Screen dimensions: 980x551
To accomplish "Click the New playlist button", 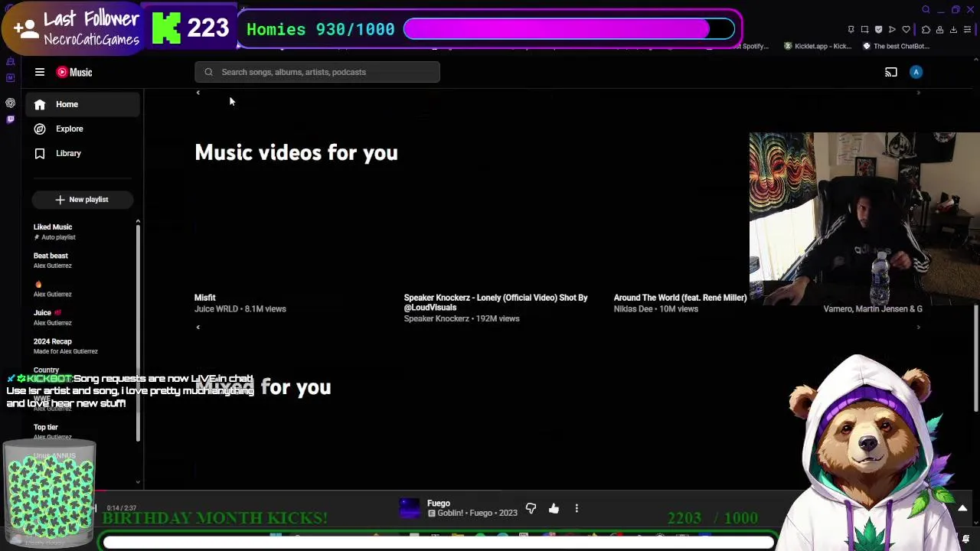I will tap(82, 200).
